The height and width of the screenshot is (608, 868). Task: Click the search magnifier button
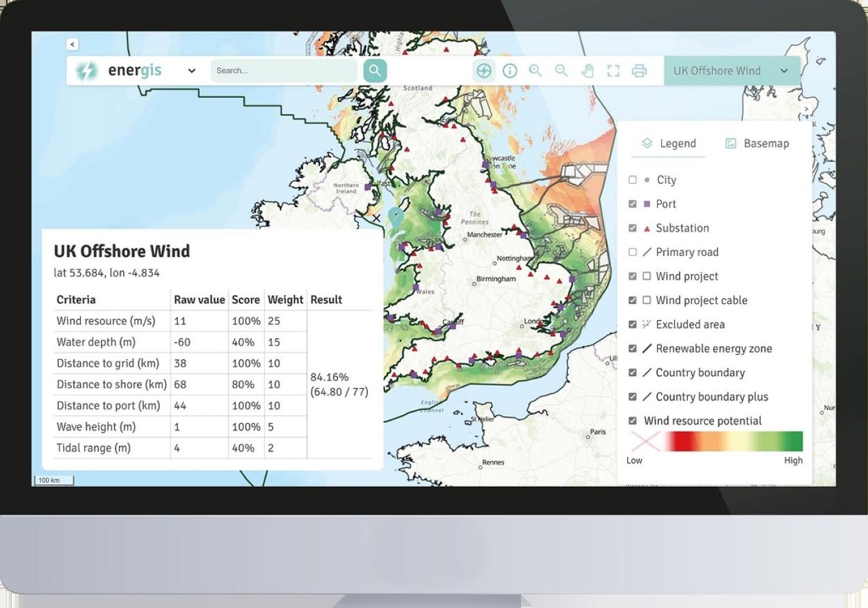tap(375, 70)
